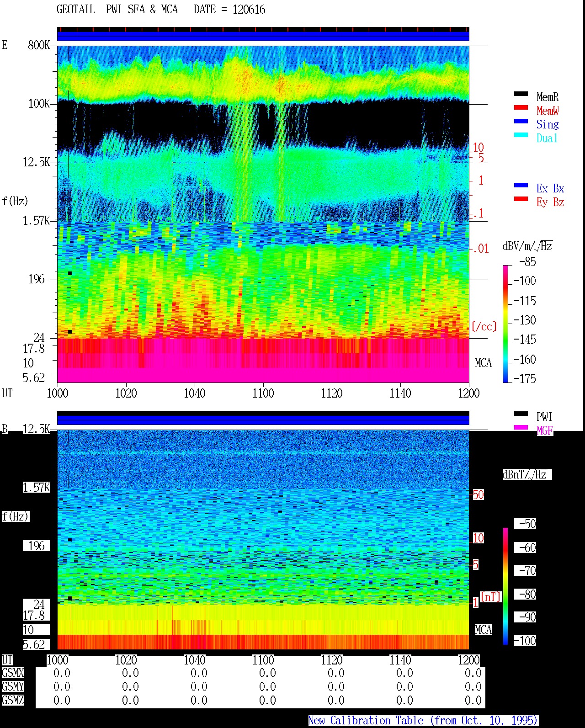Click the New Calibration Table link
The width and height of the screenshot is (585, 728).
[x=423, y=721]
